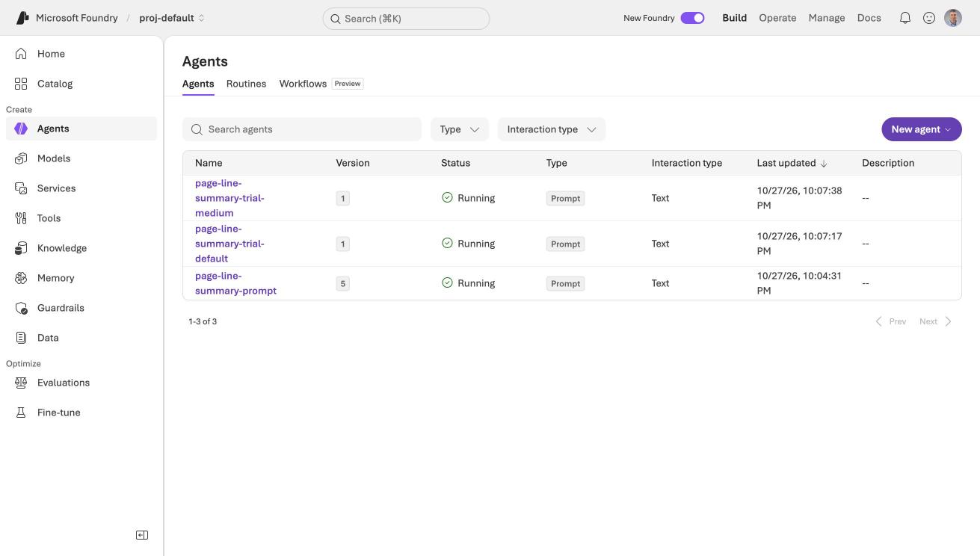The height and width of the screenshot is (556, 980).
Task: Open the feedback smiley icon
Action: 929,18
